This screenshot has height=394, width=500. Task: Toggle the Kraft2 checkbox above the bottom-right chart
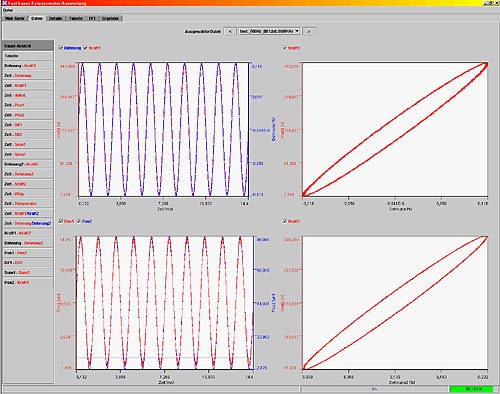pyautogui.click(x=285, y=221)
